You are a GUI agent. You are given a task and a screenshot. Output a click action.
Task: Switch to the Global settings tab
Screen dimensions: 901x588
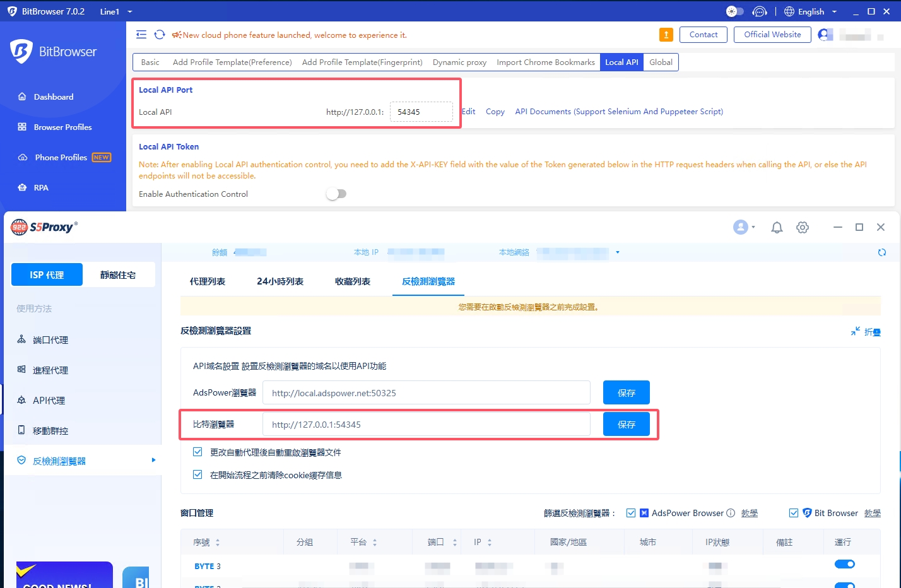pyautogui.click(x=661, y=62)
